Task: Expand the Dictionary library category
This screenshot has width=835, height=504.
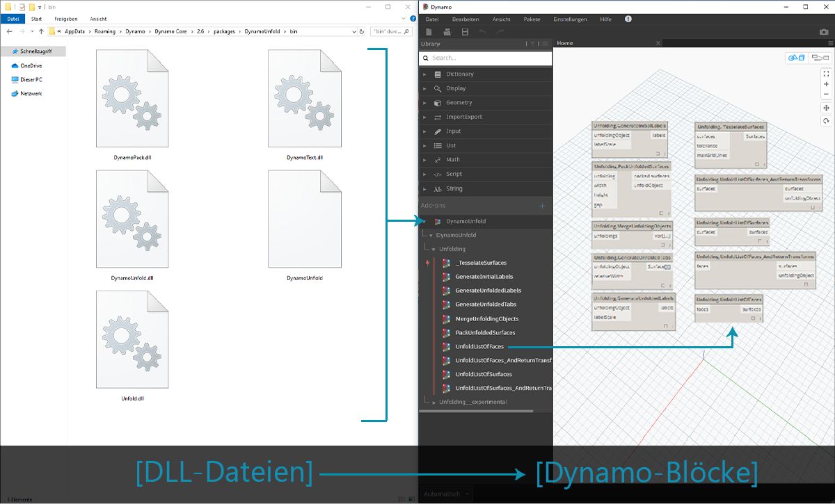Action: 486,74
